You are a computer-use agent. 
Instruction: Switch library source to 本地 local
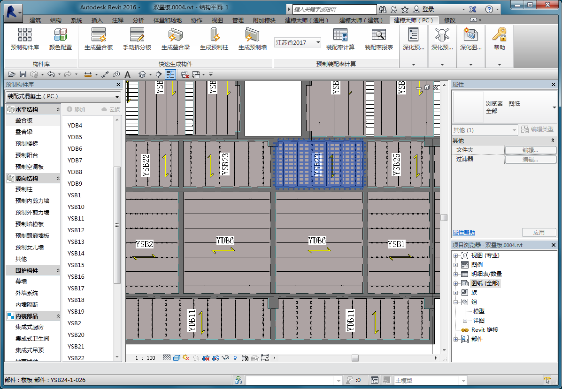[76, 109]
